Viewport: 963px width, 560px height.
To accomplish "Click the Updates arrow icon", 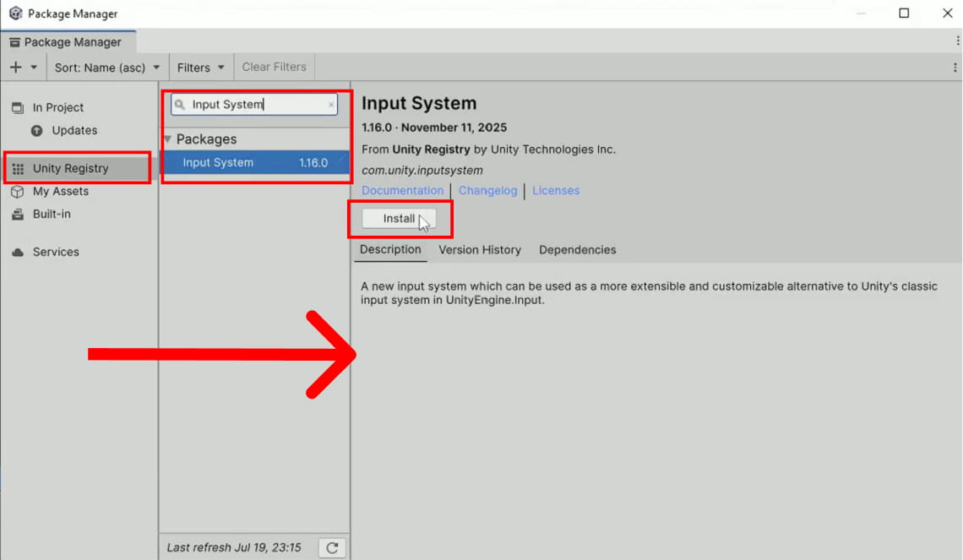I will click(37, 130).
